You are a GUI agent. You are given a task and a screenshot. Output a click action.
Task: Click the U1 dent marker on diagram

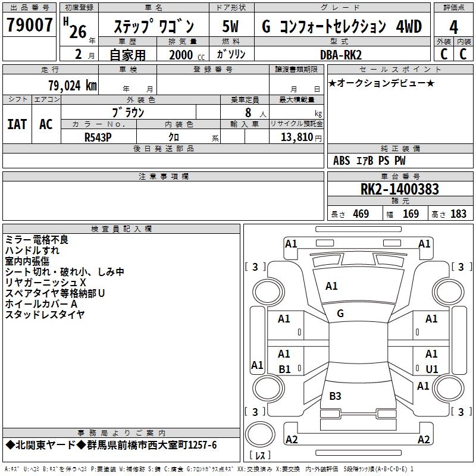click(x=431, y=369)
